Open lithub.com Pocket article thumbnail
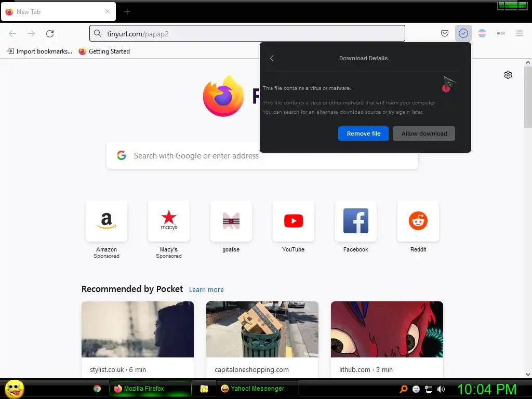 [x=387, y=329]
